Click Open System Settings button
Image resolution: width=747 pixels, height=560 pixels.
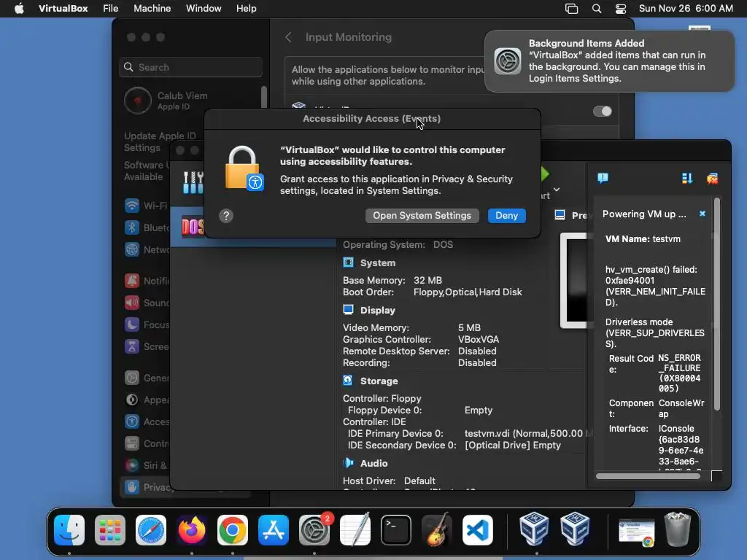click(422, 216)
